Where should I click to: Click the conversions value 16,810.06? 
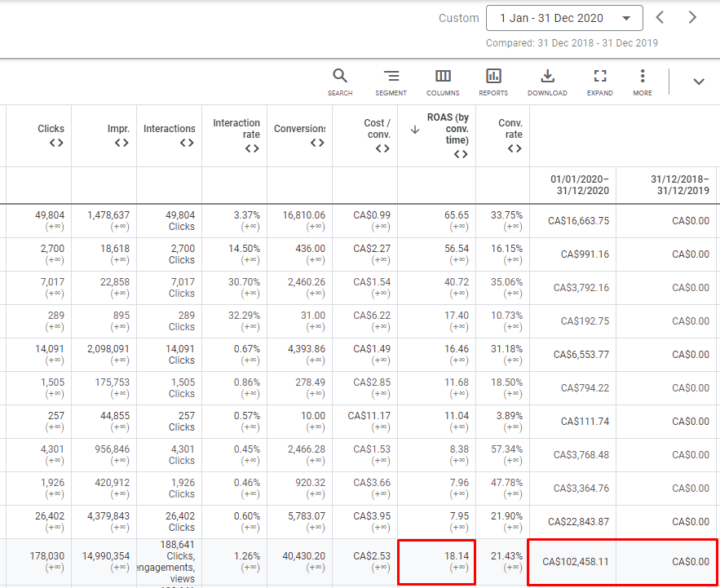pyautogui.click(x=303, y=215)
